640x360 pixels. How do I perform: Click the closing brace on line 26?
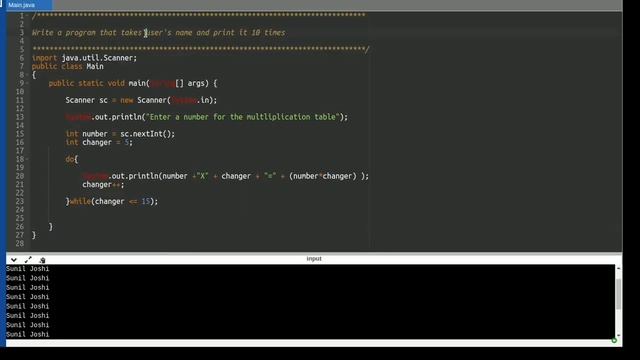point(51,227)
